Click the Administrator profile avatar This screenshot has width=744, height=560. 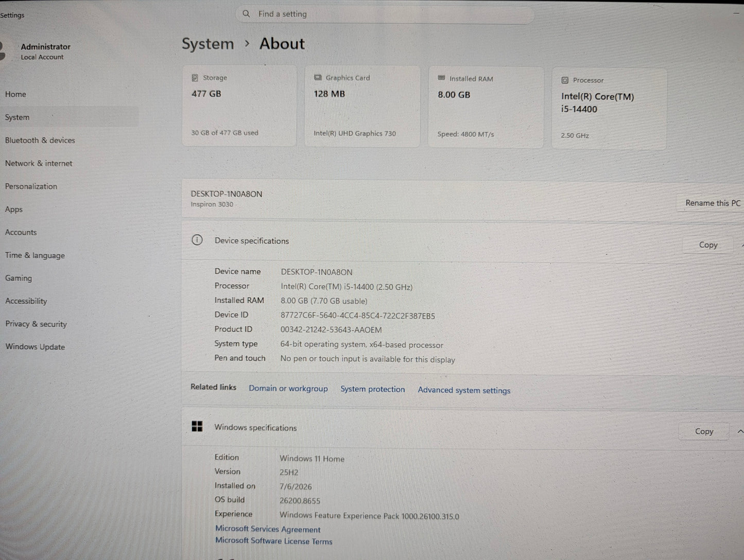point(2,51)
